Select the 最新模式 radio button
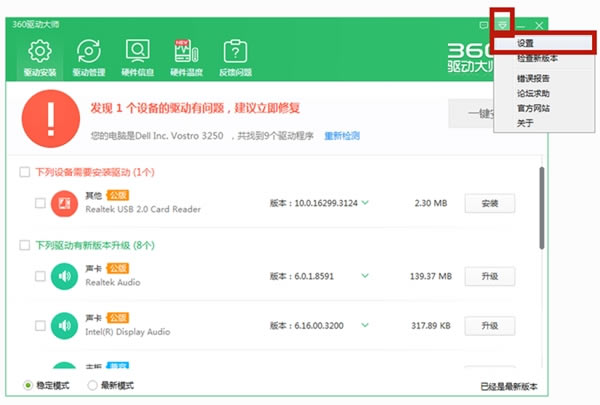 click(92, 385)
